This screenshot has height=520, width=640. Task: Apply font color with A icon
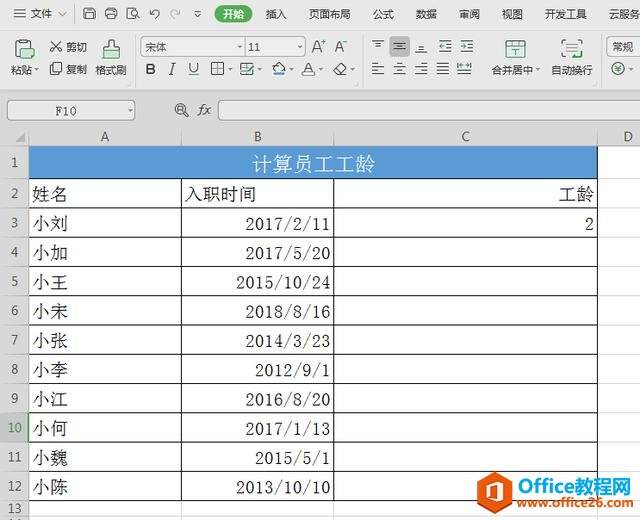point(308,69)
